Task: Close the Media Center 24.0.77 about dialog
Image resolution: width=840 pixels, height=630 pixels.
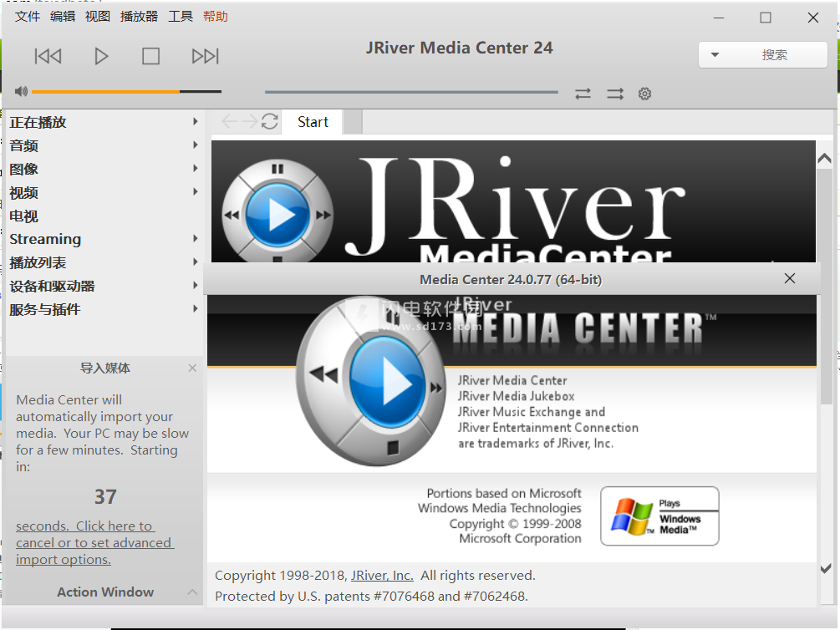Action: [790, 278]
